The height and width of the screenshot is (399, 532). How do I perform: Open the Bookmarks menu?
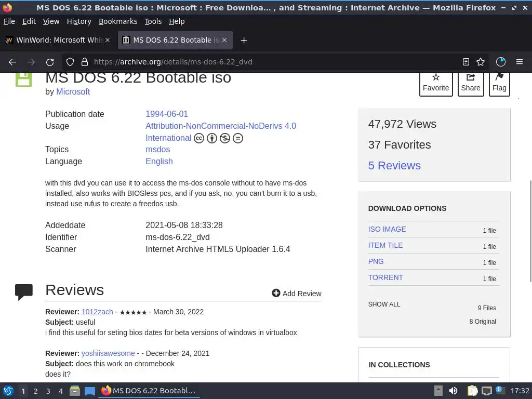[118, 21]
